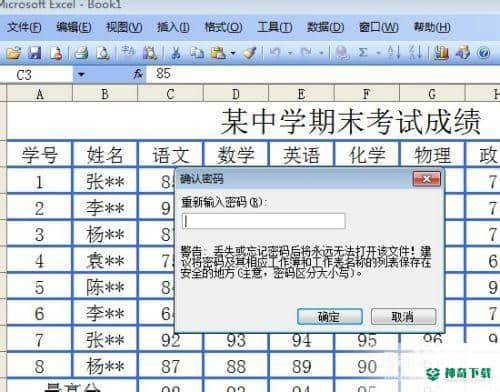Click the Research binoculars icon

tap(150, 53)
